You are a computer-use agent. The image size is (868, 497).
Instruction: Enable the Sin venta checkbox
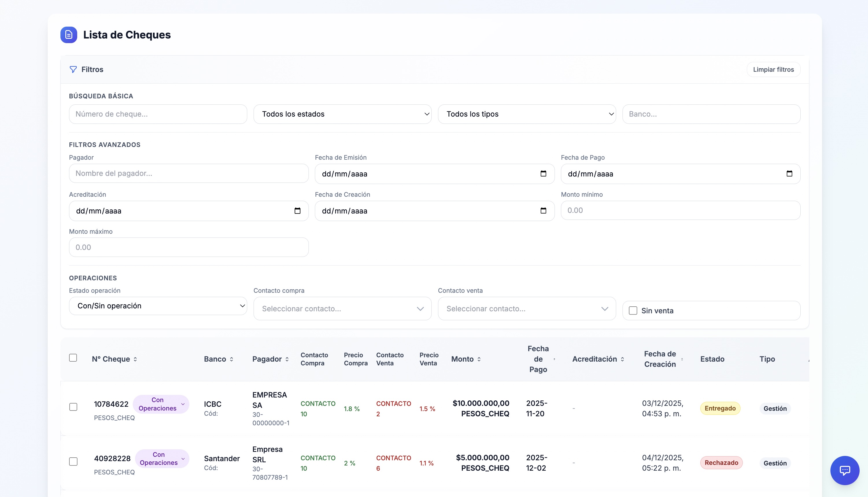[633, 311]
